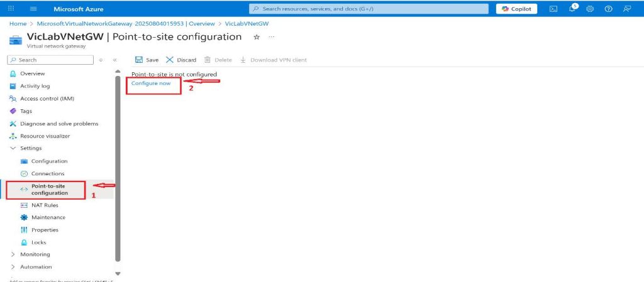Select NAT Rules in the sidebar
644x282 pixels.
pos(45,205)
